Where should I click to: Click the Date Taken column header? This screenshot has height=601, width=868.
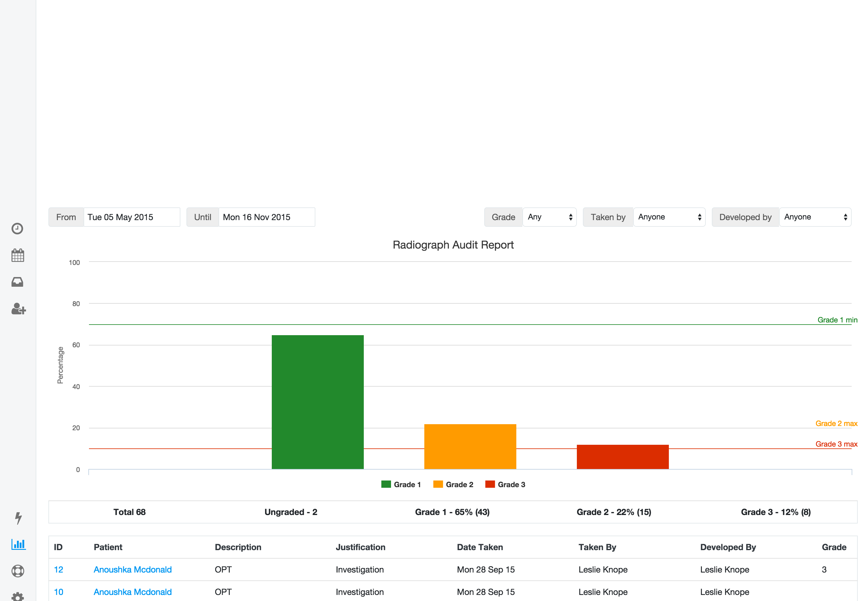(x=479, y=547)
